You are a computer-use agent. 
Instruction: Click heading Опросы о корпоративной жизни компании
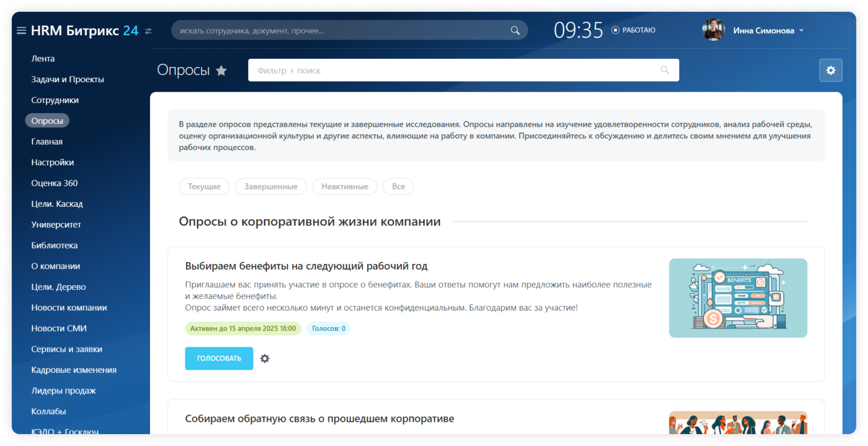[x=309, y=221]
